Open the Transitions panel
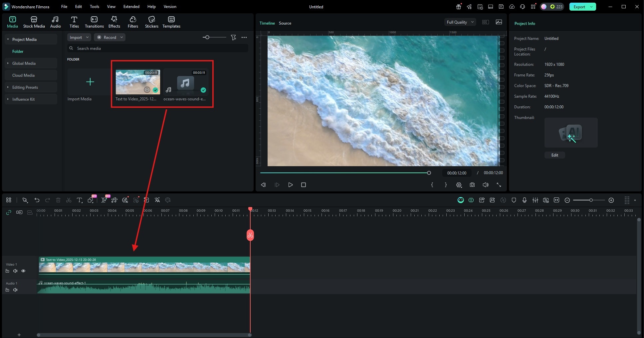The height and width of the screenshot is (338, 644). [x=94, y=22]
